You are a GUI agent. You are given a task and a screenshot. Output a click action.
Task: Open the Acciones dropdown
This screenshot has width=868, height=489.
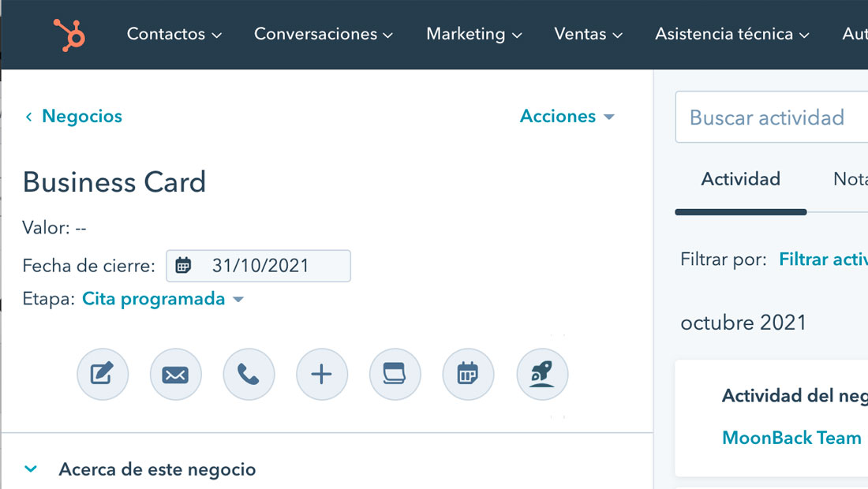pyautogui.click(x=567, y=116)
